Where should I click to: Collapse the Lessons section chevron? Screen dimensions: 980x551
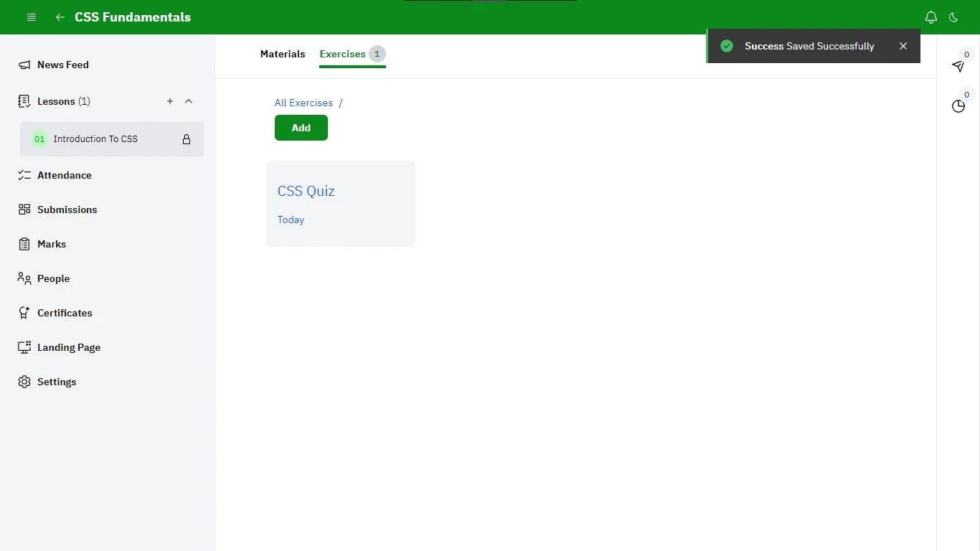[189, 101]
